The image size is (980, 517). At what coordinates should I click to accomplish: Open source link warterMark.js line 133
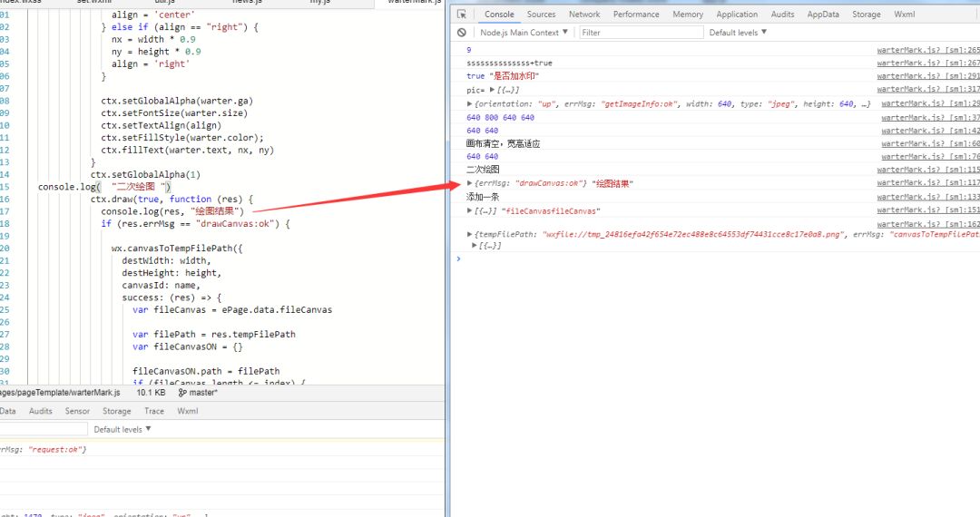[x=928, y=197]
